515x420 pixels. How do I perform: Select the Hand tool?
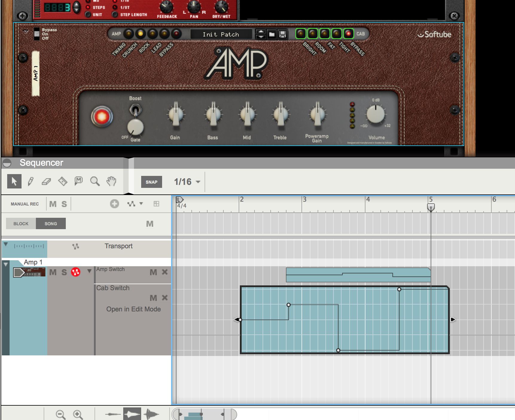[111, 181]
